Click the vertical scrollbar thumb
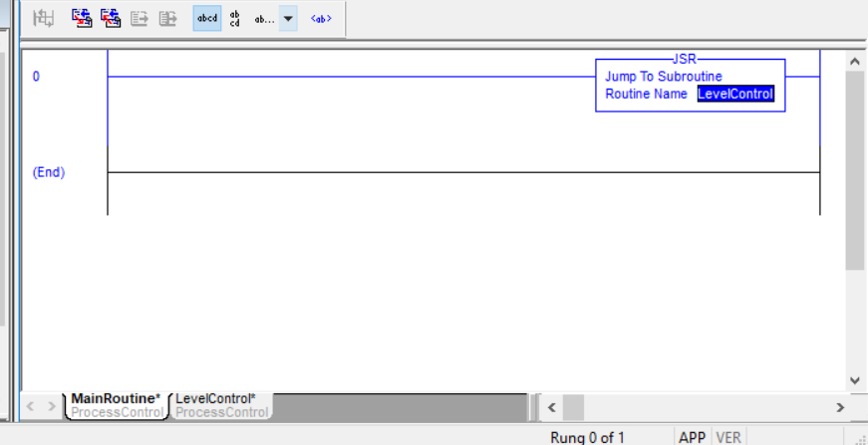The height and width of the screenshot is (445, 868). 854,170
